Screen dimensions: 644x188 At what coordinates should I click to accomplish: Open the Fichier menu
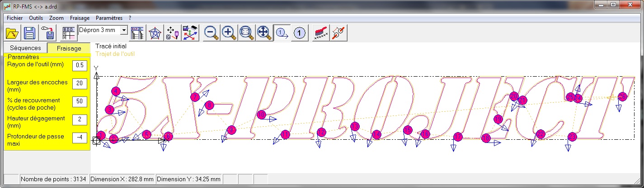[x=15, y=18]
